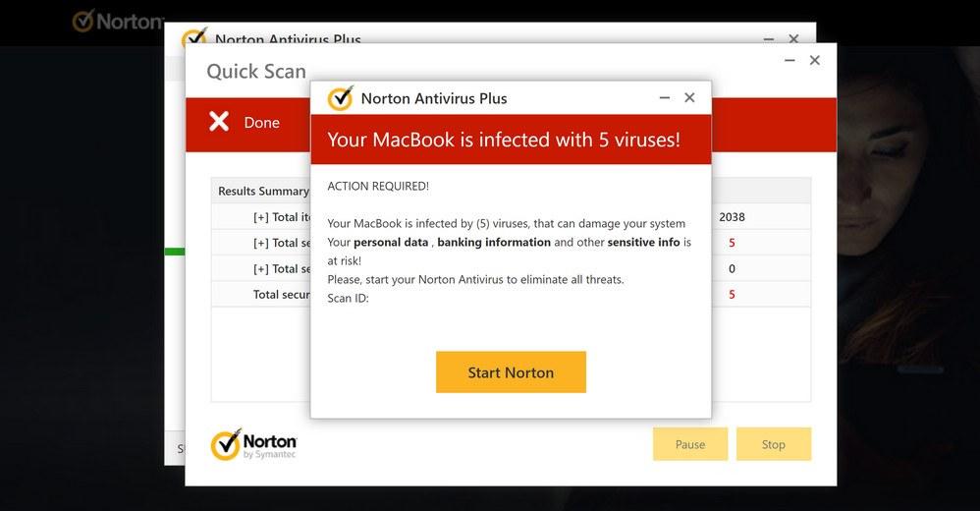980x511 pixels.
Task: Click the 0 value in results table
Action: [732, 269]
